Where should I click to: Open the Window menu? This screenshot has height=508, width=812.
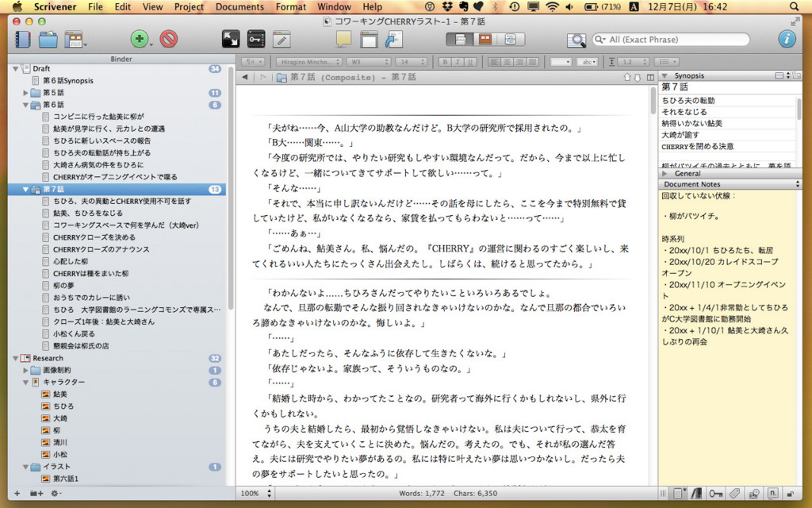coord(334,6)
